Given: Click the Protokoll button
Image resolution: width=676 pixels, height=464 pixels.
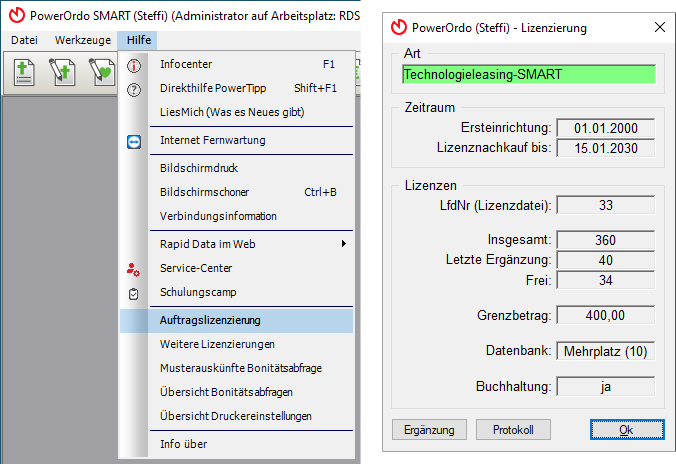Looking at the screenshot, I should click(x=513, y=430).
